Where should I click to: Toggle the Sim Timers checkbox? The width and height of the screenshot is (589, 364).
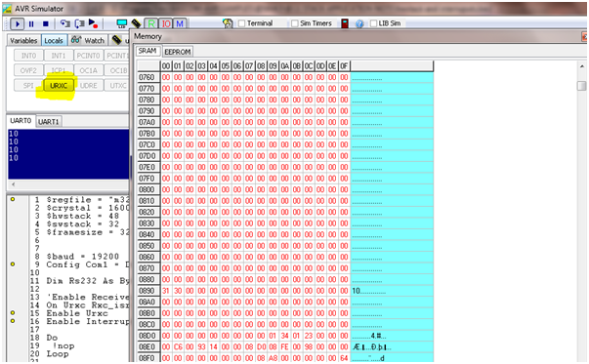(295, 23)
